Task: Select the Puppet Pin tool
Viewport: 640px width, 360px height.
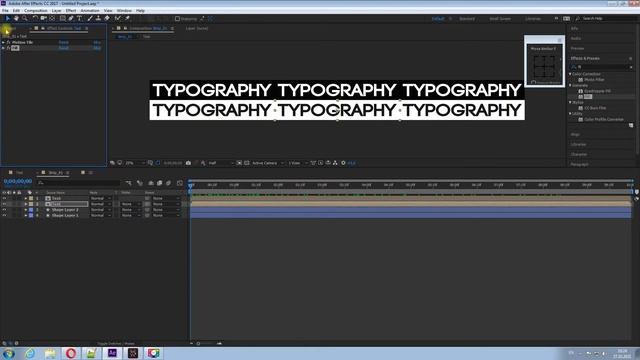Action: [127, 18]
